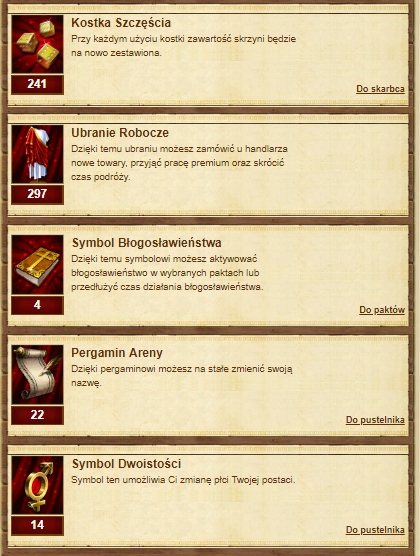Open Do pustelnika link under Pergamin Areny
The width and height of the screenshot is (420, 556).
pos(375,420)
